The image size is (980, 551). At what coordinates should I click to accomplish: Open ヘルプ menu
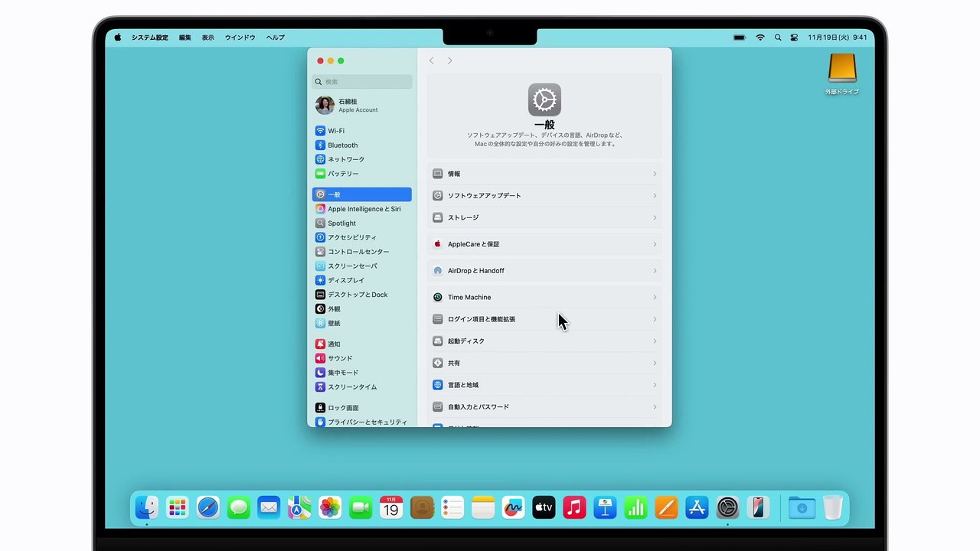pos(276,37)
